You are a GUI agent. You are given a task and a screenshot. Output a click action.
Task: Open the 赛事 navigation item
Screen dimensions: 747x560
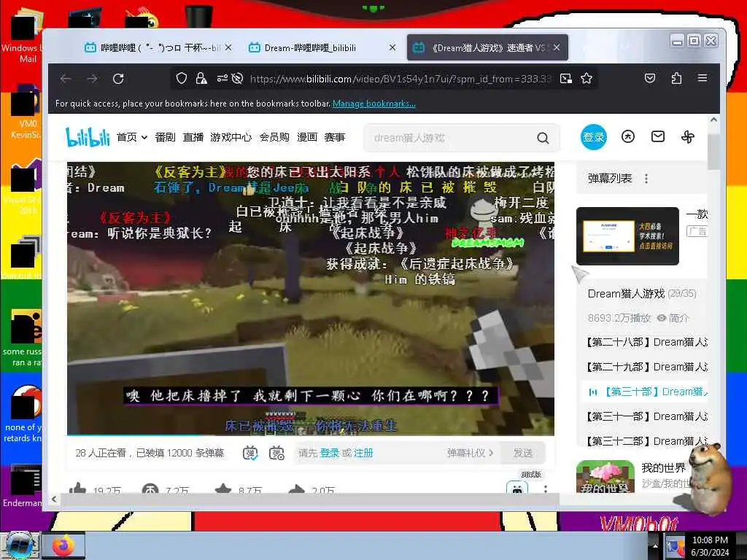click(334, 138)
